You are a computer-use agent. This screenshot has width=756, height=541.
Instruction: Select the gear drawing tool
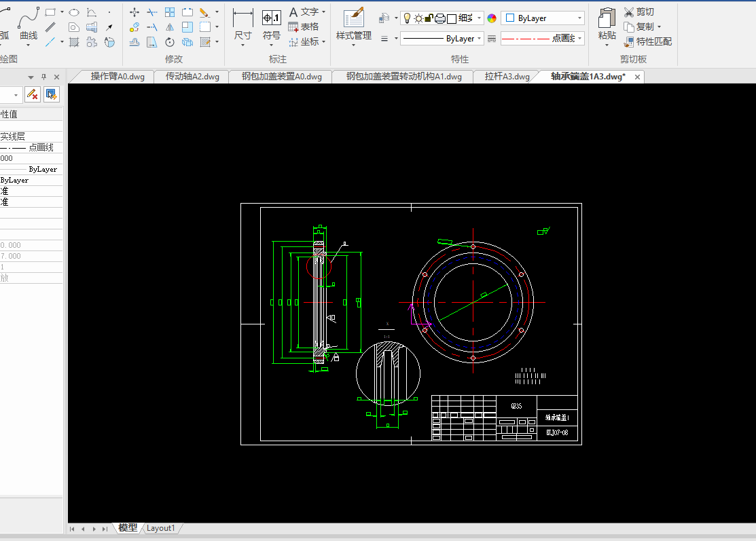pyautogui.click(x=92, y=42)
